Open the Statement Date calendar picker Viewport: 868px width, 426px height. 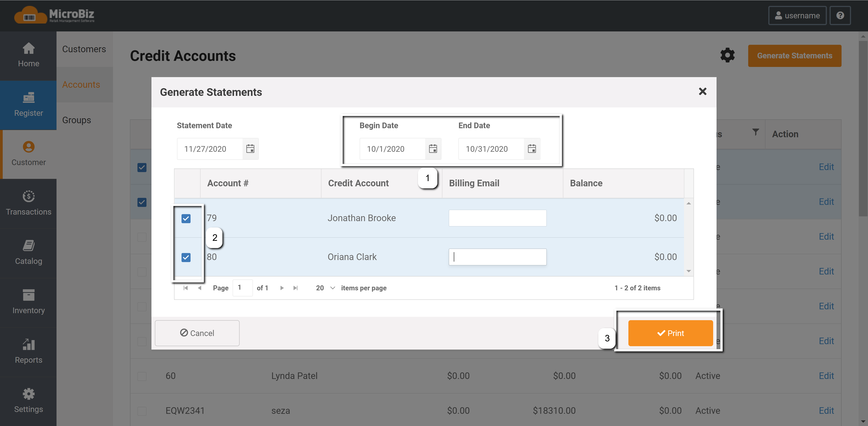[250, 149]
